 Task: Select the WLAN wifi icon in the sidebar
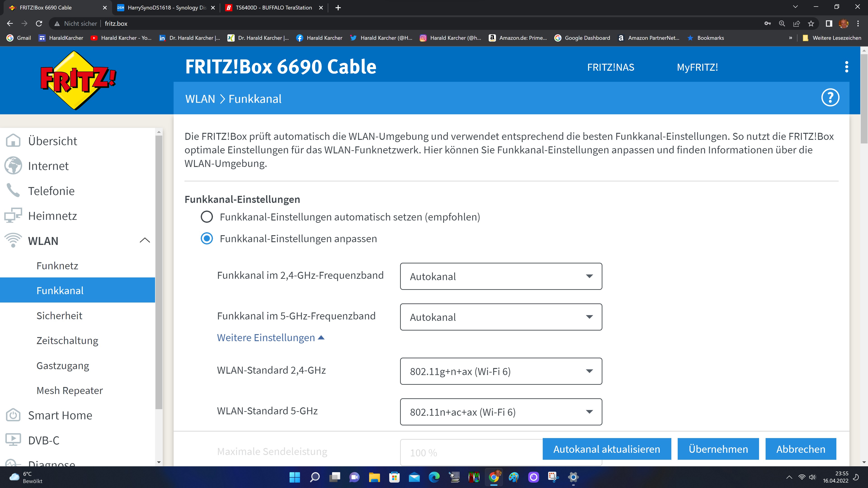coord(13,240)
